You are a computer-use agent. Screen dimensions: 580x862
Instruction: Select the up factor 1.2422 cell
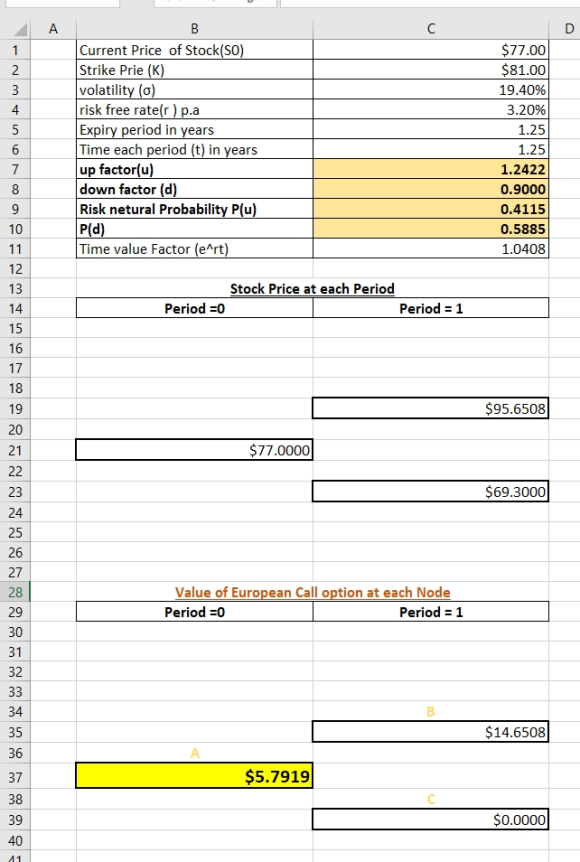click(x=430, y=169)
